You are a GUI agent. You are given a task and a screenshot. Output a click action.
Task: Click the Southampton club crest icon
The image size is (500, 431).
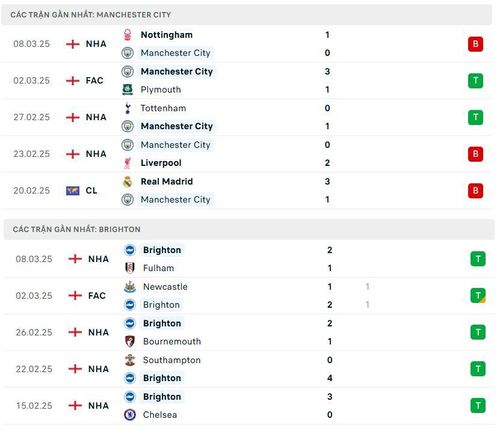click(x=130, y=360)
